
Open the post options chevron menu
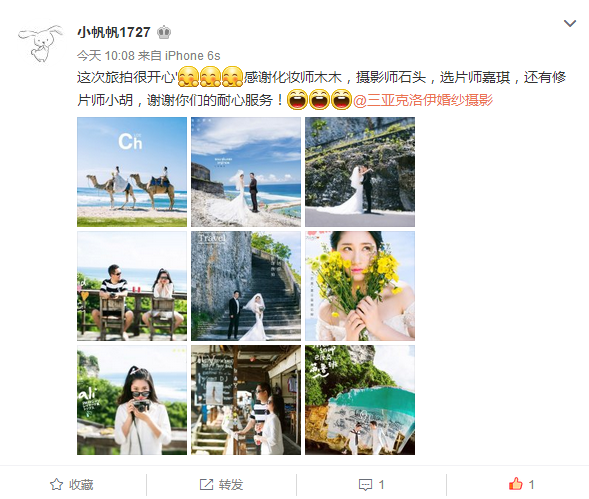coord(570,24)
